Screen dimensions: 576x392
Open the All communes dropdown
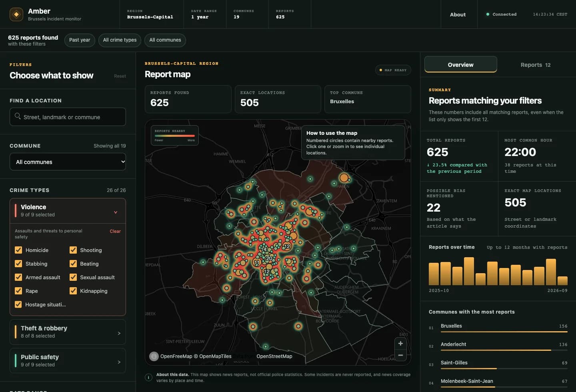(68, 162)
